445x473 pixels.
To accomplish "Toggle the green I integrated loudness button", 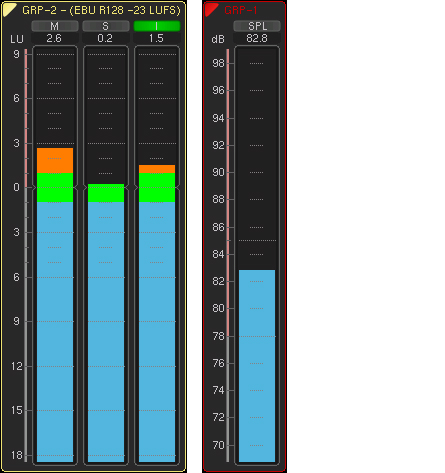I will (x=157, y=26).
